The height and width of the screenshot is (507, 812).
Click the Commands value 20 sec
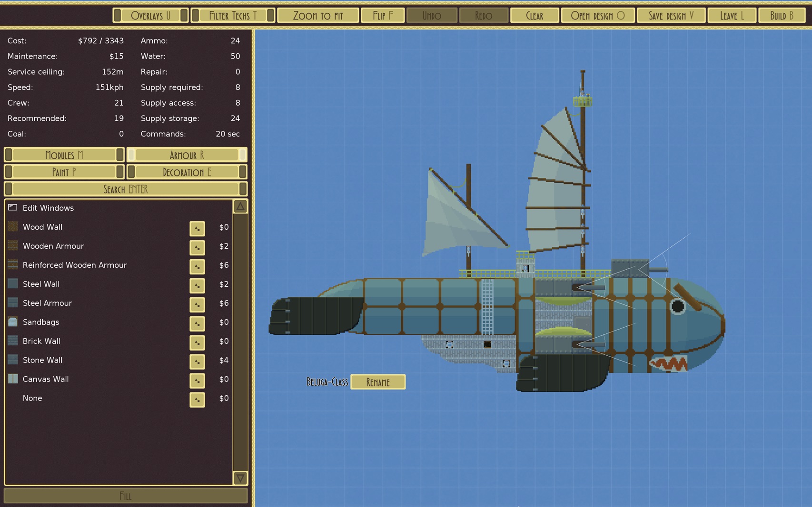pyautogui.click(x=228, y=134)
